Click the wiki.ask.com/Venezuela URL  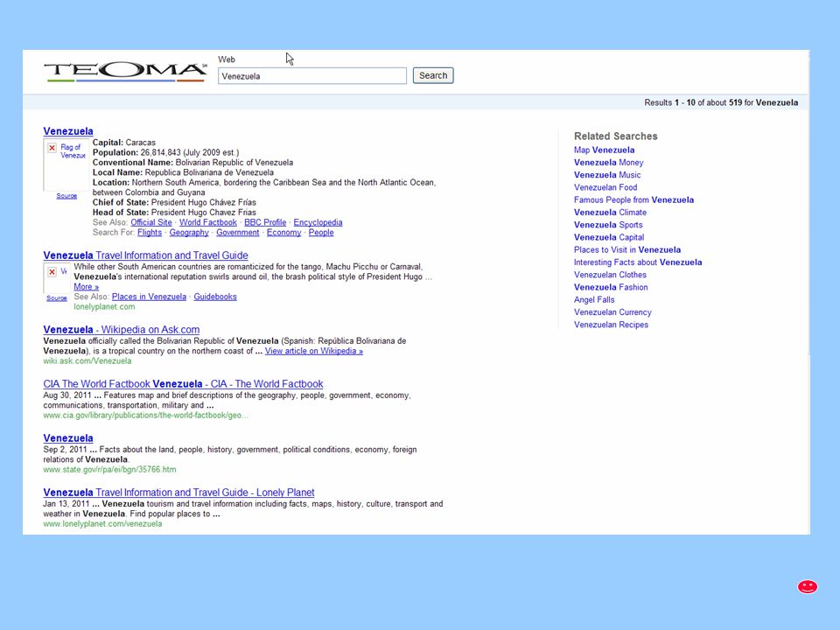(87, 361)
